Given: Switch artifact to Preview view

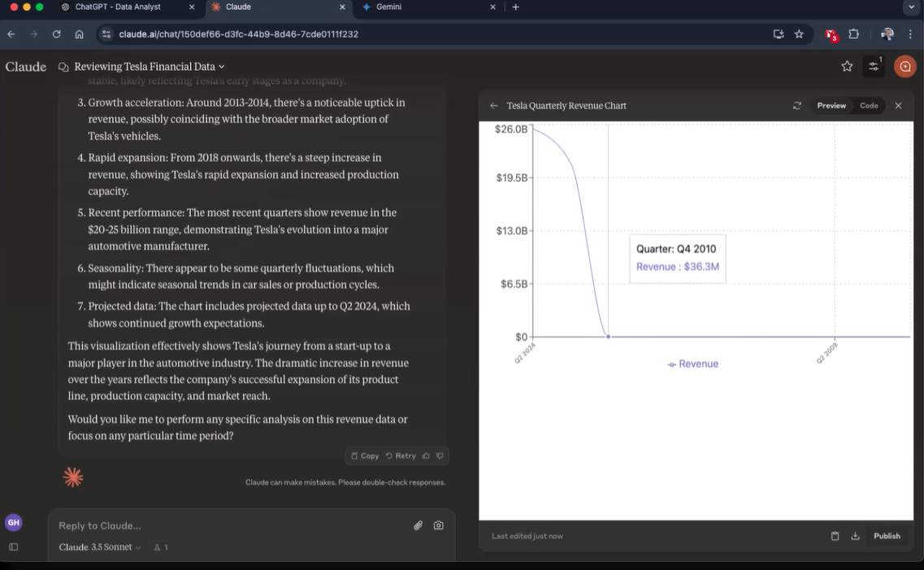Looking at the screenshot, I should tap(831, 106).
